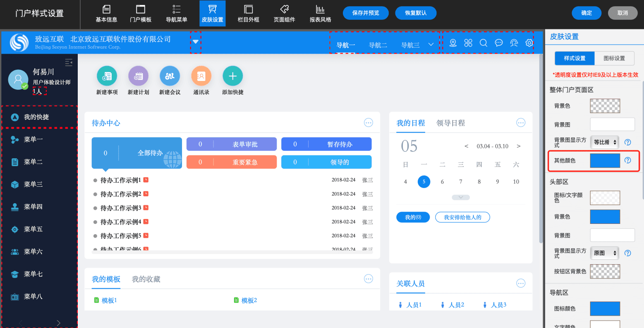Cancel using the 取消 button
Screen dimensions: 644x328
[622, 13]
